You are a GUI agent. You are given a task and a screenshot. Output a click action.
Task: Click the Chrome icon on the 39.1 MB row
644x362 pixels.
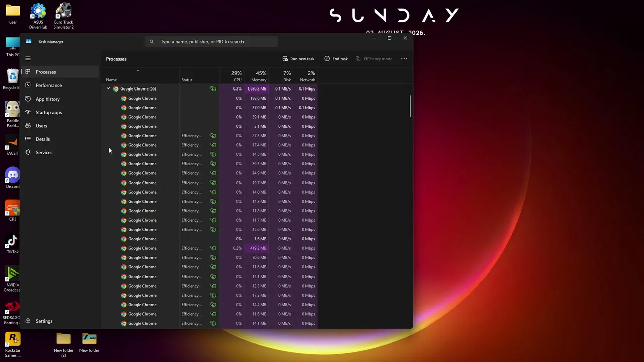124,117
